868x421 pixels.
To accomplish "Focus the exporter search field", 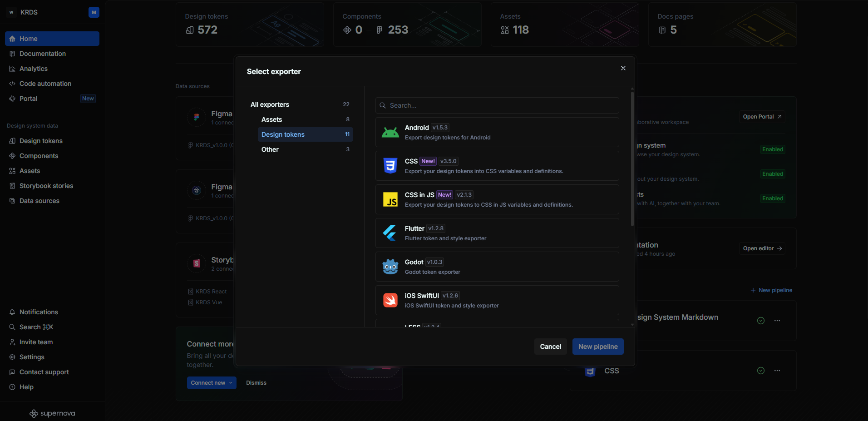I will click(x=497, y=105).
